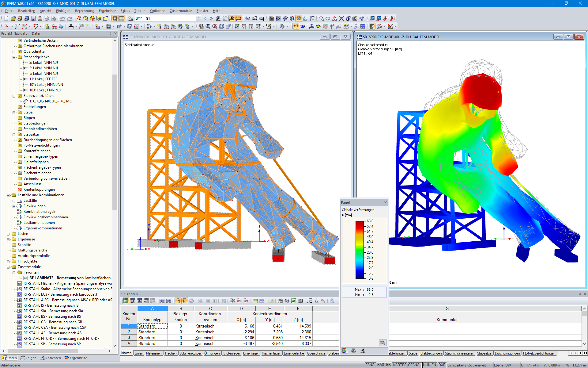Enable the FANG snap toggle in status bar
Image resolution: width=588 pixels, height=368 pixels.
coord(370,365)
